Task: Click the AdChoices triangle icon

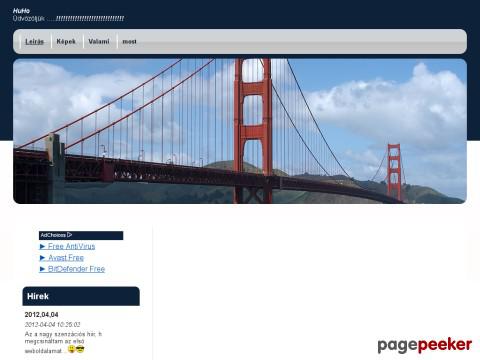Action: coord(69,235)
